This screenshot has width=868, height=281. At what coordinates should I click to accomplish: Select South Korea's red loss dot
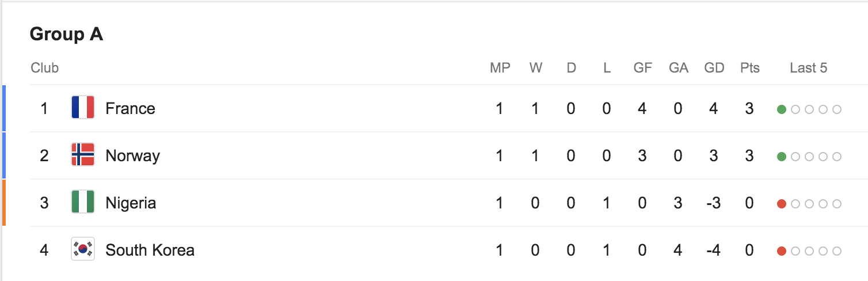[x=782, y=251]
